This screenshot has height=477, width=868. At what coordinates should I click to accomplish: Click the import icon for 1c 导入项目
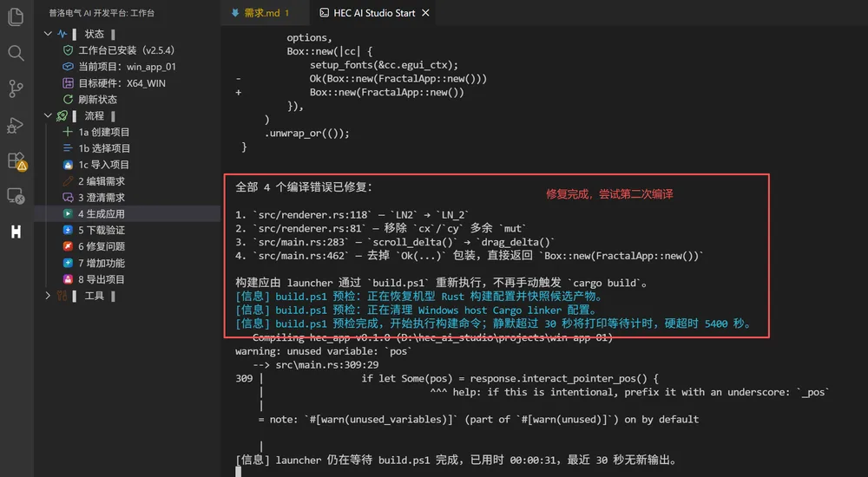pos(68,165)
